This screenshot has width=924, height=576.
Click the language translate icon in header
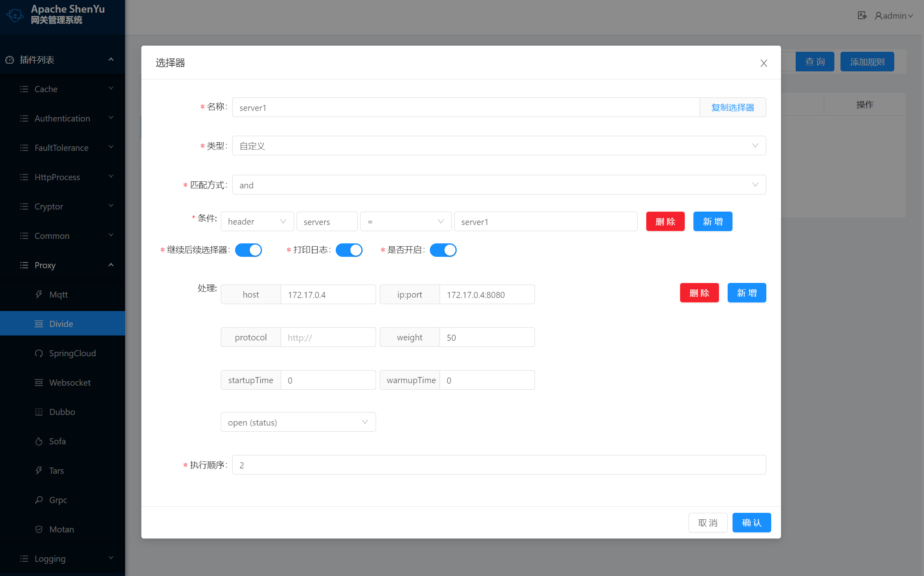[862, 15]
